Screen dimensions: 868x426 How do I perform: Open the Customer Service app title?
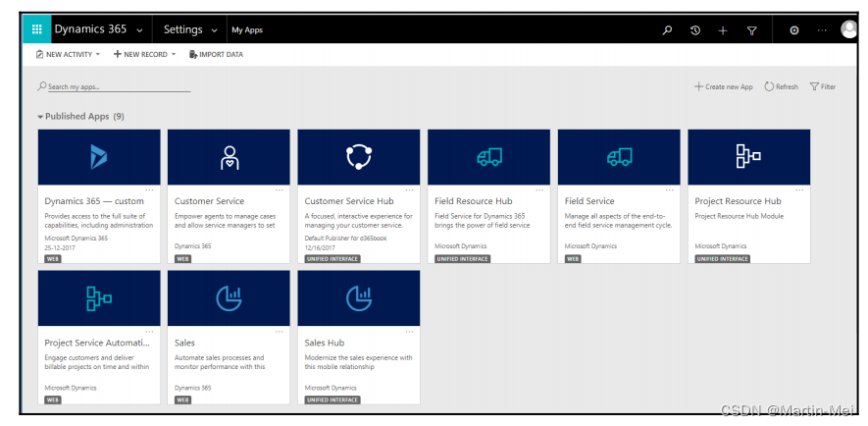pos(209,201)
